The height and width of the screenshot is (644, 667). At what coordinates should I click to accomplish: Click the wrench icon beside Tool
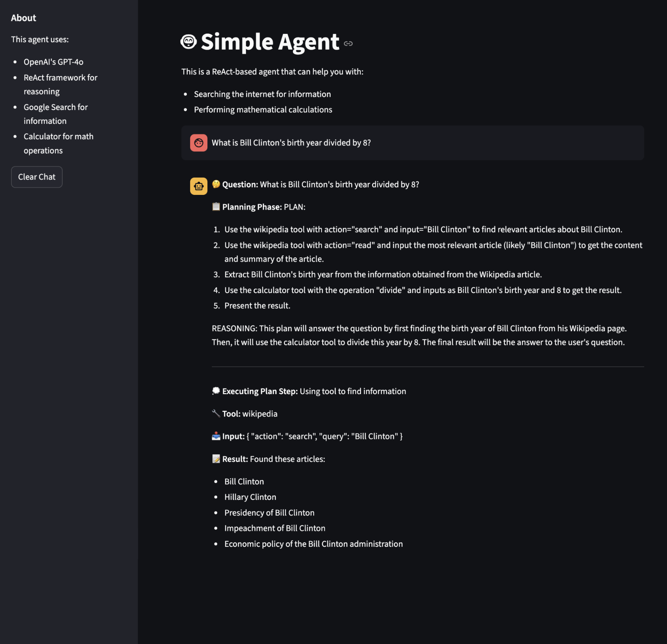[216, 413]
